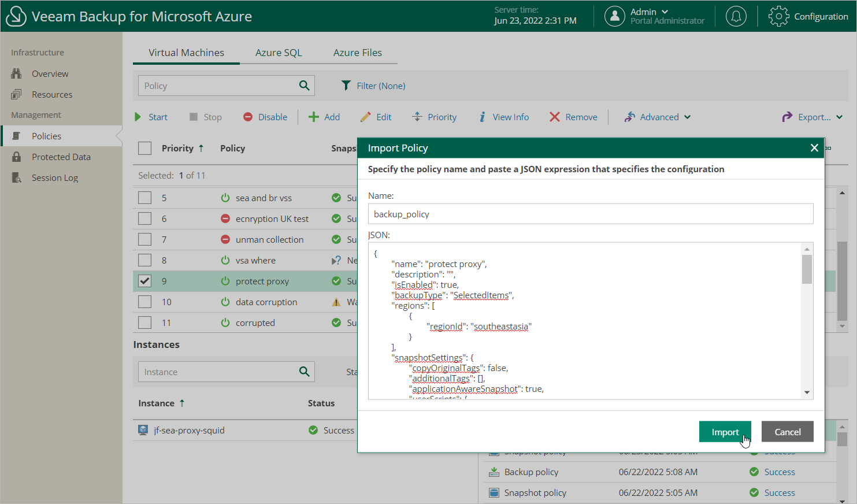857x504 pixels.
Task: Toggle the select-all policies checkbox
Action: [x=145, y=149]
